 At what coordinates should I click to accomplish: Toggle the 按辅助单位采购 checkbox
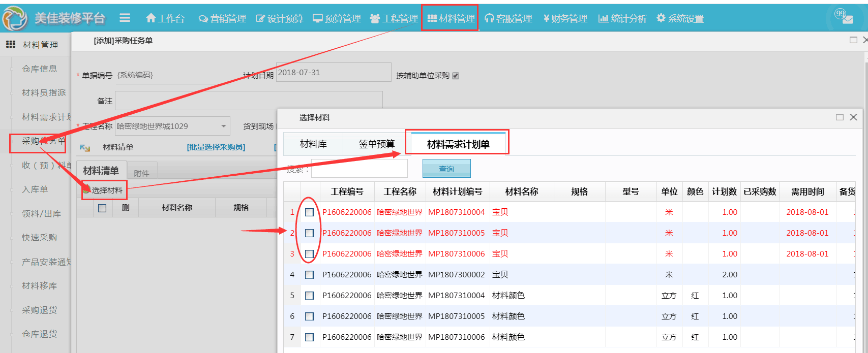[456, 76]
